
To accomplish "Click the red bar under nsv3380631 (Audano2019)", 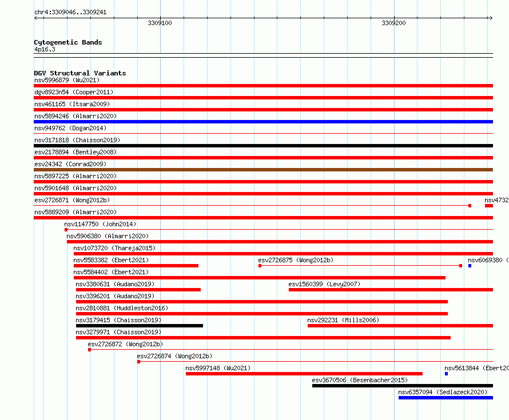I will point(138,290).
